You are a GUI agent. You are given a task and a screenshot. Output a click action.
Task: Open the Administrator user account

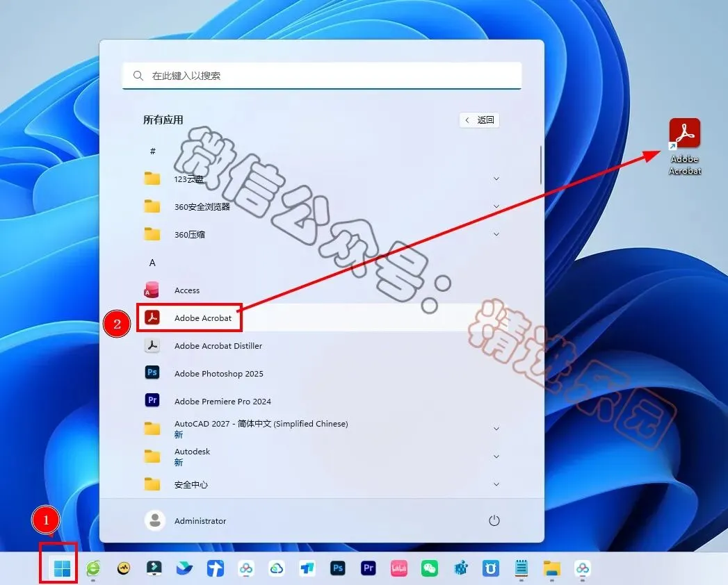click(186, 520)
